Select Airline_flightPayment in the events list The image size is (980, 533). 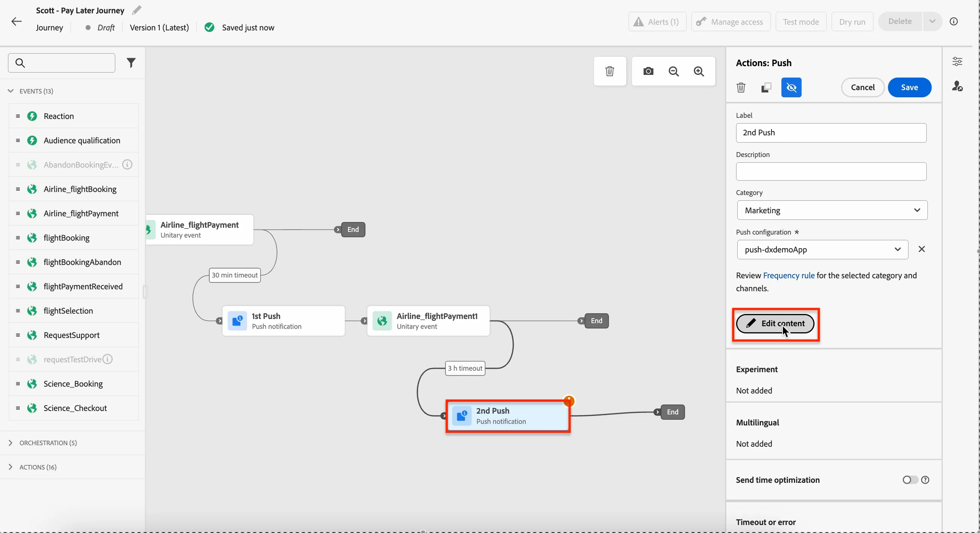click(x=74, y=213)
